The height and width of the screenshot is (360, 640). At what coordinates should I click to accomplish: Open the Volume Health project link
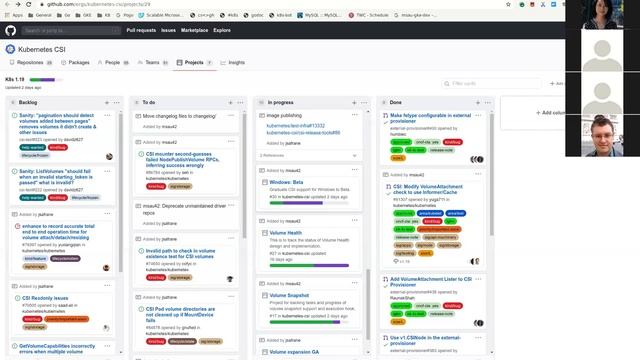[x=286, y=233]
